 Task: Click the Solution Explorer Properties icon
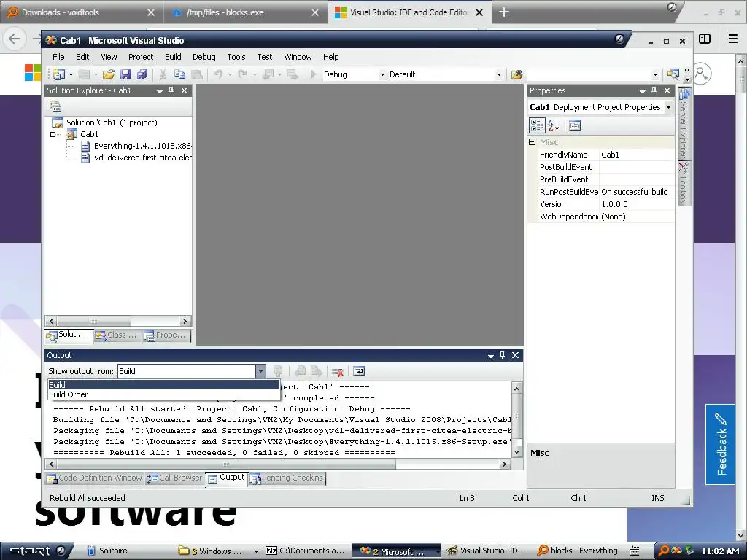pyautogui.click(x=55, y=106)
